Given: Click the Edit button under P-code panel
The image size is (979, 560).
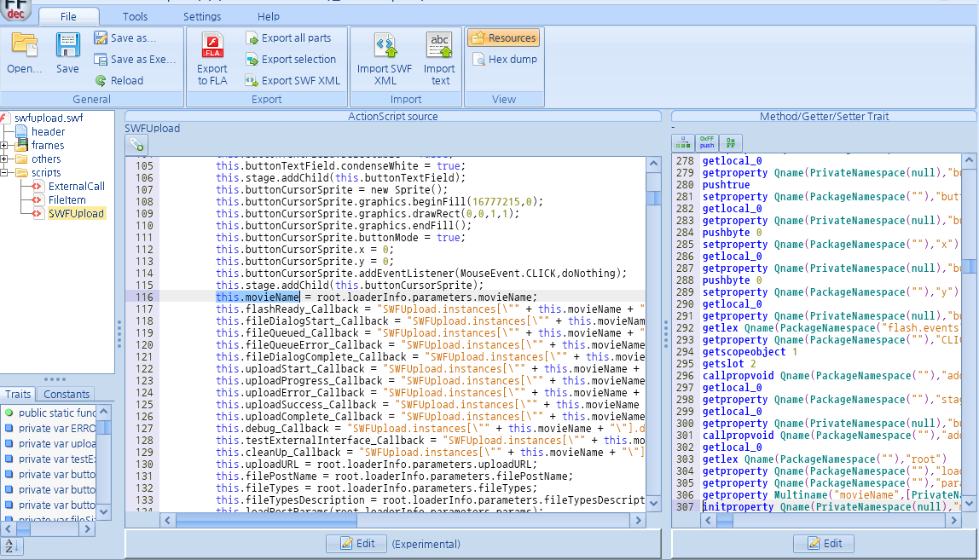Looking at the screenshot, I should pos(824,544).
